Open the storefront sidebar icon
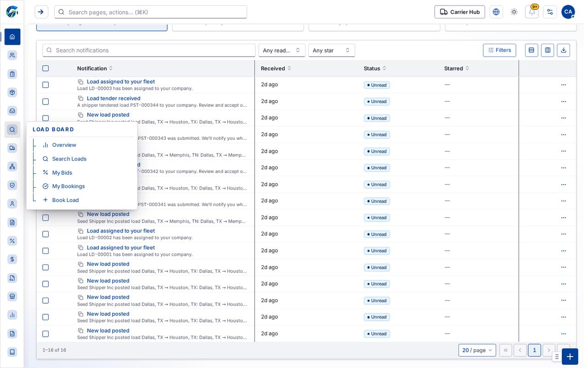The image size is (588, 368). click(x=12, y=297)
